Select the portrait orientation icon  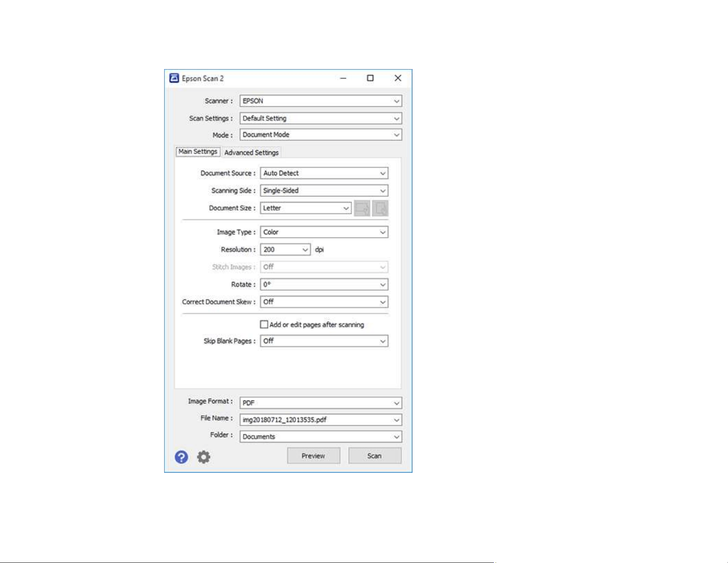click(380, 208)
